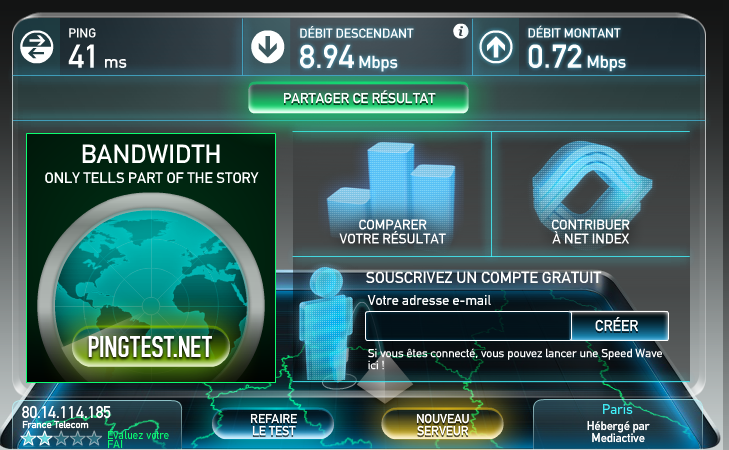Open the info icon beside Débit Descendant
Image resolution: width=729 pixels, height=450 pixels.
pos(460,31)
